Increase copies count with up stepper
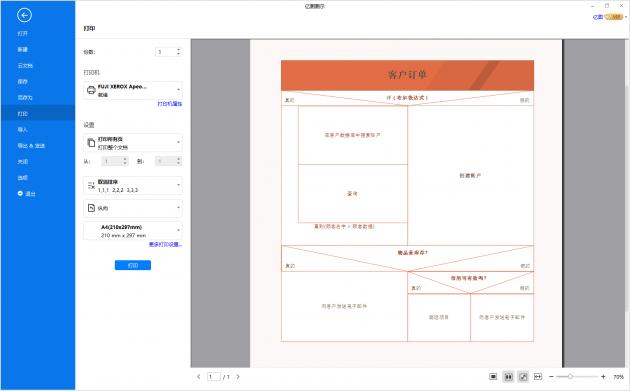 178,49
